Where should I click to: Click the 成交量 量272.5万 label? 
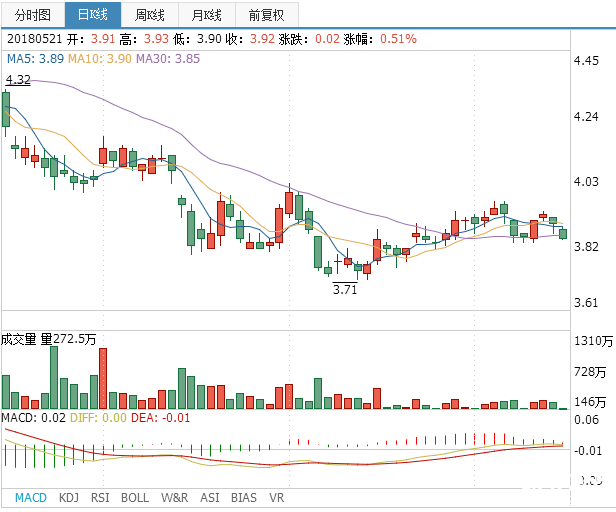(x=48, y=339)
